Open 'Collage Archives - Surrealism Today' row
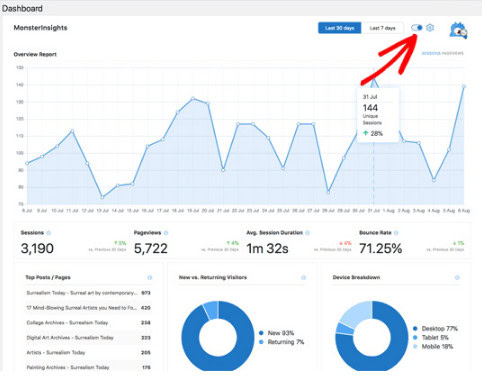This screenshot has width=482, height=378. pyautogui.click(x=89, y=323)
